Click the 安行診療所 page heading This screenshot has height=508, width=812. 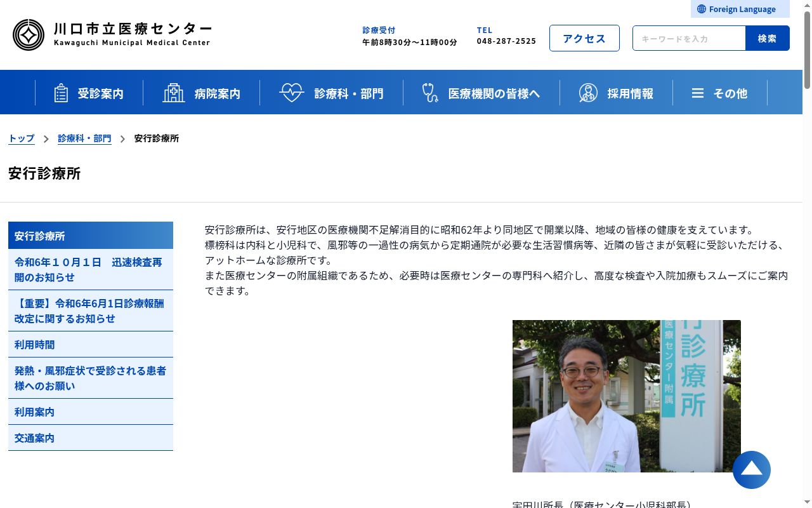[x=44, y=173]
